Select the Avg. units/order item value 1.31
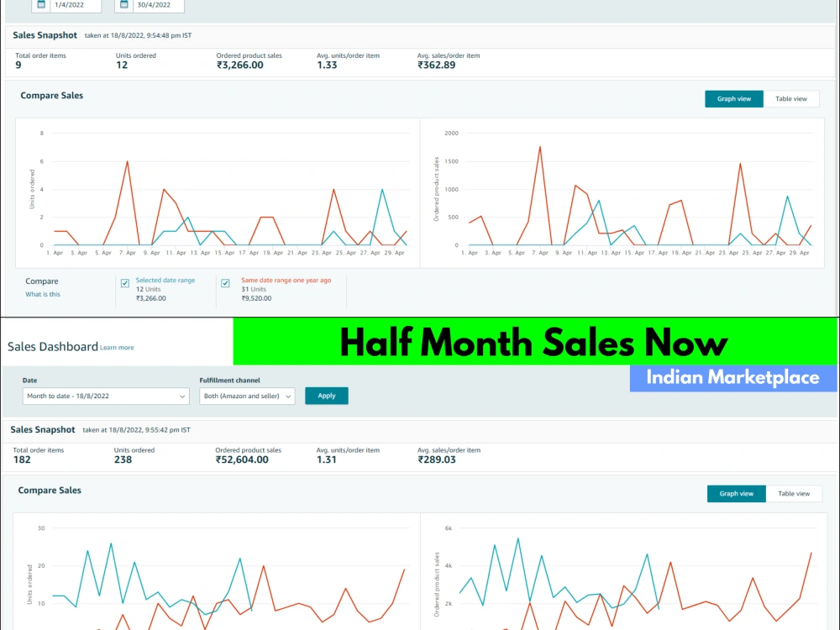The image size is (840, 630). (326, 459)
